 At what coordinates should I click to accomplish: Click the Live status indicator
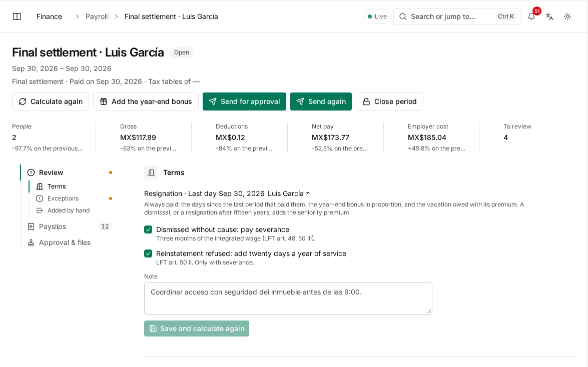[377, 16]
